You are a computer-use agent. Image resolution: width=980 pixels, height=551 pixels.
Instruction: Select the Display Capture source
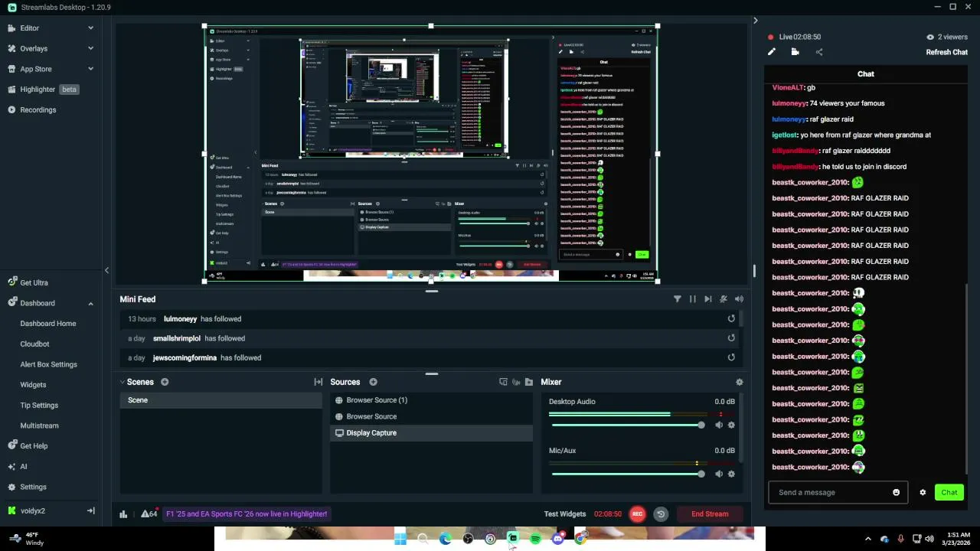432,433
